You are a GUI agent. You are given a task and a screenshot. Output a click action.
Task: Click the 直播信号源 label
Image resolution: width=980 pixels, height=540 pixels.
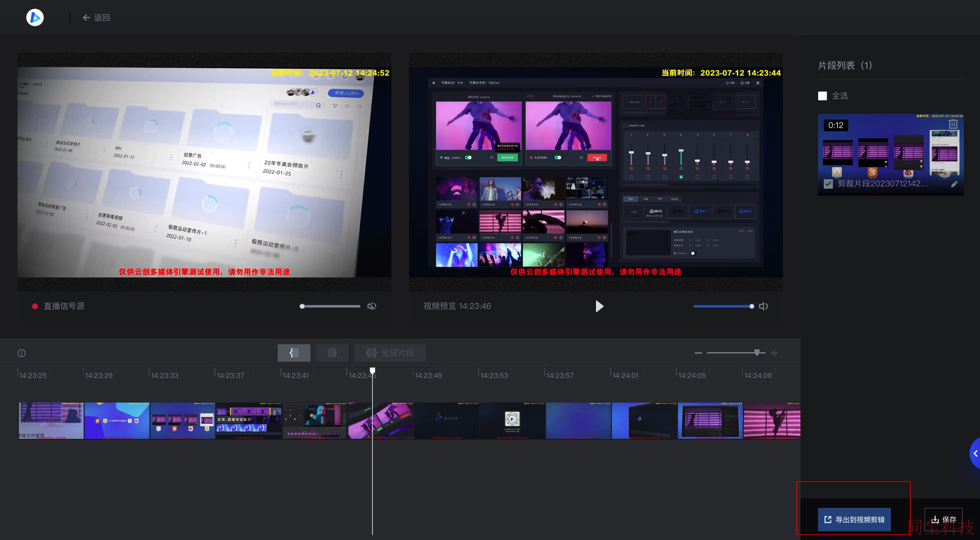pyautogui.click(x=64, y=306)
